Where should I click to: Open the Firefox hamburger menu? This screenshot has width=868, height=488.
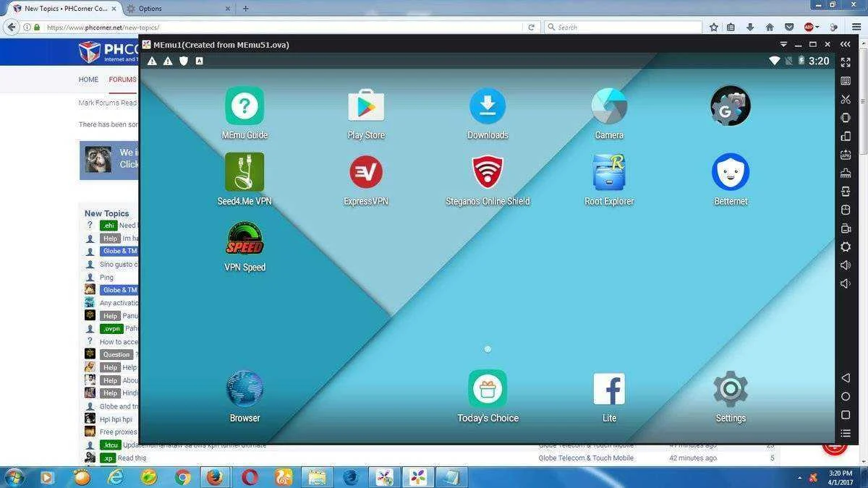(856, 27)
